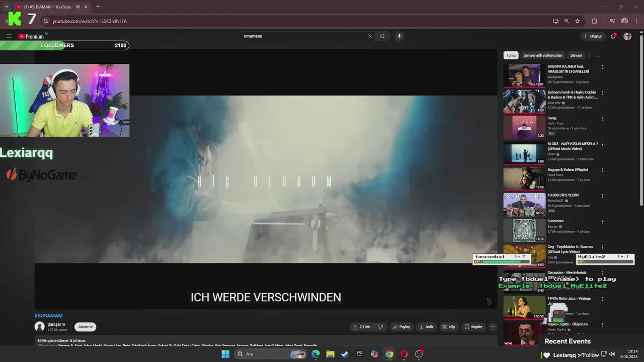Open the YouTube account avatar menu

(627, 36)
